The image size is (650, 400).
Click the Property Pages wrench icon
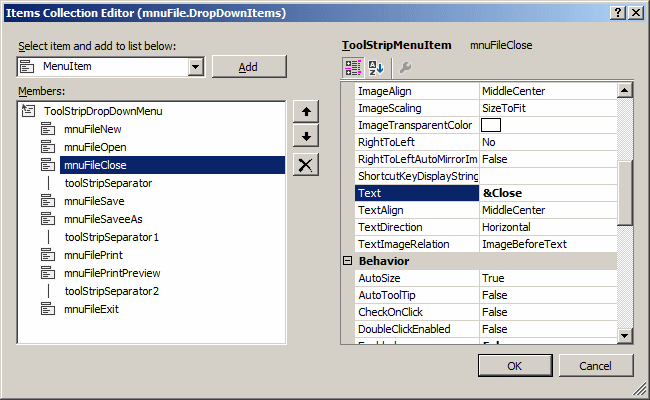tap(405, 68)
